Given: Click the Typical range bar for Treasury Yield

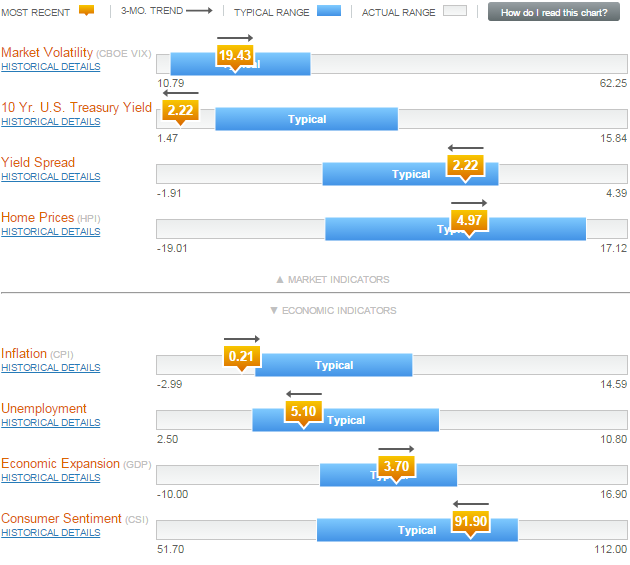Looking at the screenshot, I should [x=307, y=119].
